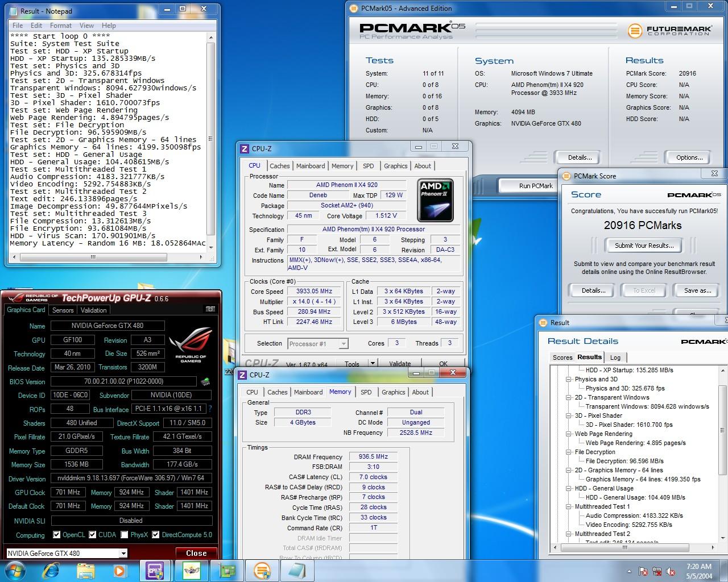Switch to the PCMark05 taskbar icon
This screenshot has width=728, height=582.
tap(262, 570)
